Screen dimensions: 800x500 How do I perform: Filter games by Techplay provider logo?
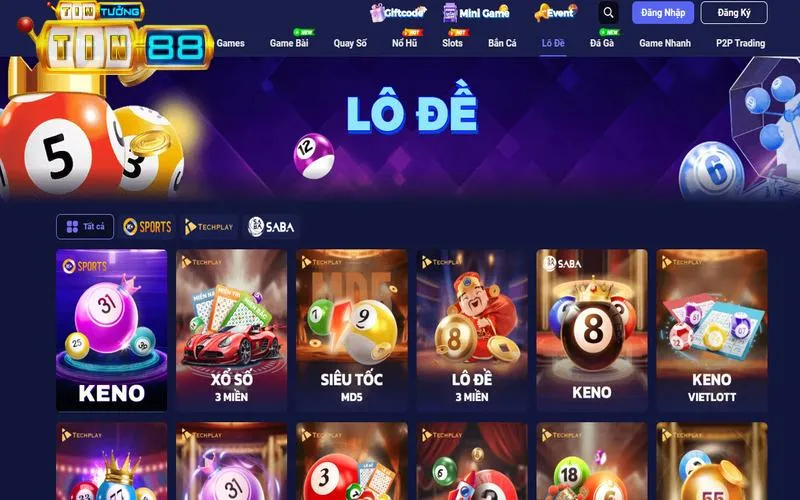click(x=209, y=227)
